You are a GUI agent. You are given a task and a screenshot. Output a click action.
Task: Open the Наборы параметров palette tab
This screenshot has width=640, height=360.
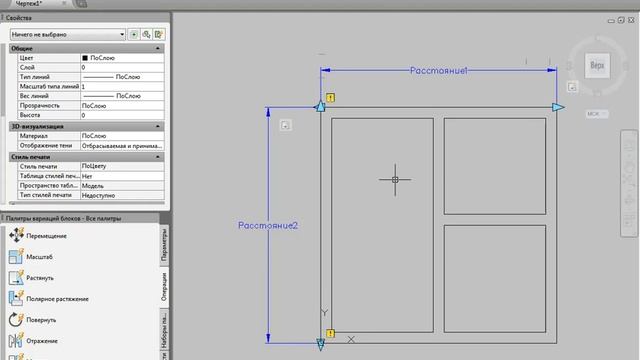(x=164, y=330)
